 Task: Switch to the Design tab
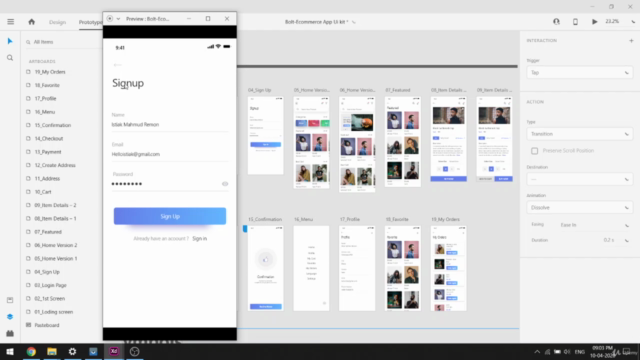[58, 22]
